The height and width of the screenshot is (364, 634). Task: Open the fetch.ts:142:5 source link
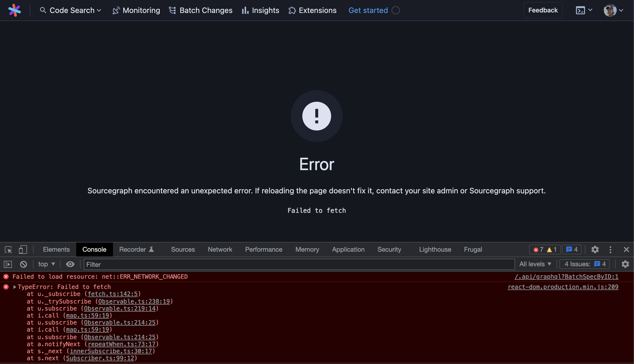(x=113, y=294)
